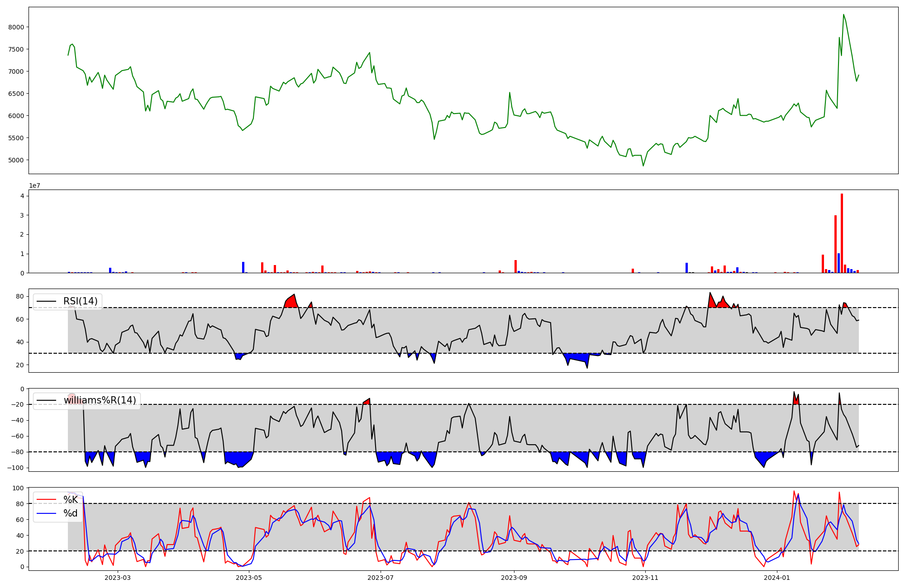The image size is (905, 588).
Task: Click the 5500 price axis tick label
Action: click(16, 138)
